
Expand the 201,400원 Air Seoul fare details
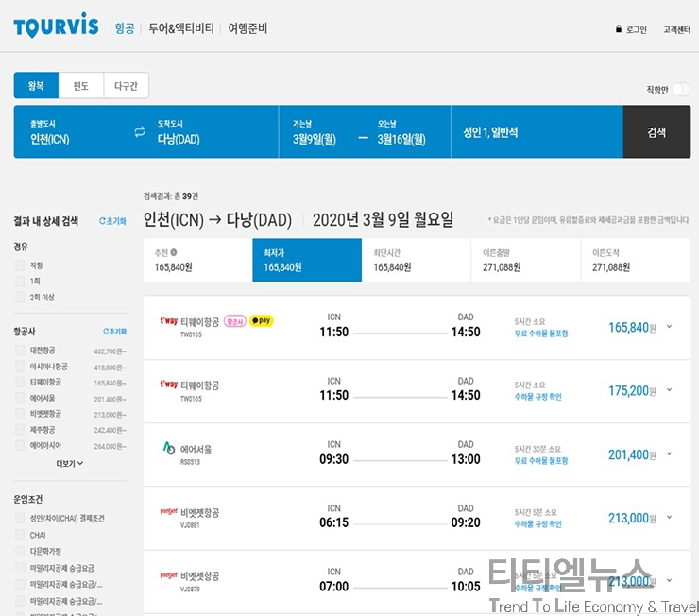pyautogui.click(x=669, y=454)
